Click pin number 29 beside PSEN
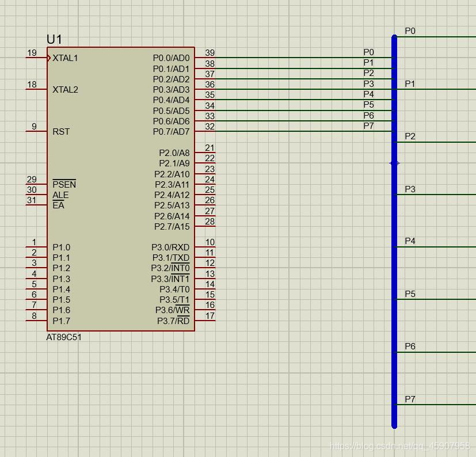Screen dimensions: 476x457 [32, 179]
